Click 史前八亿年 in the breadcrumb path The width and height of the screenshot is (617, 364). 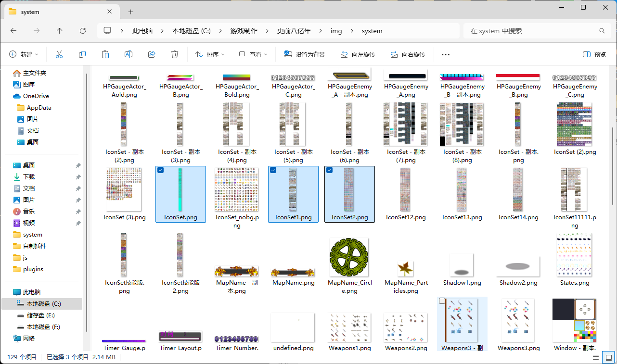(294, 31)
